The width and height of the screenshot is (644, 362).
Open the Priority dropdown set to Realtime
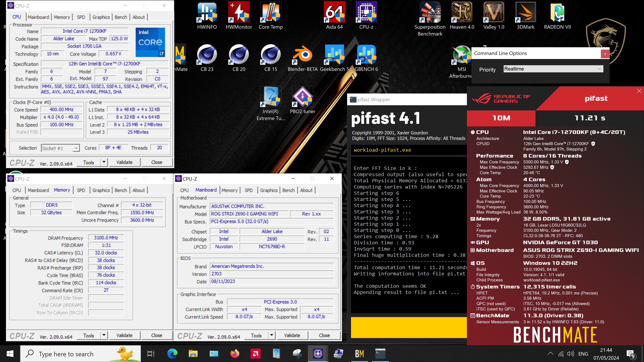click(553, 69)
